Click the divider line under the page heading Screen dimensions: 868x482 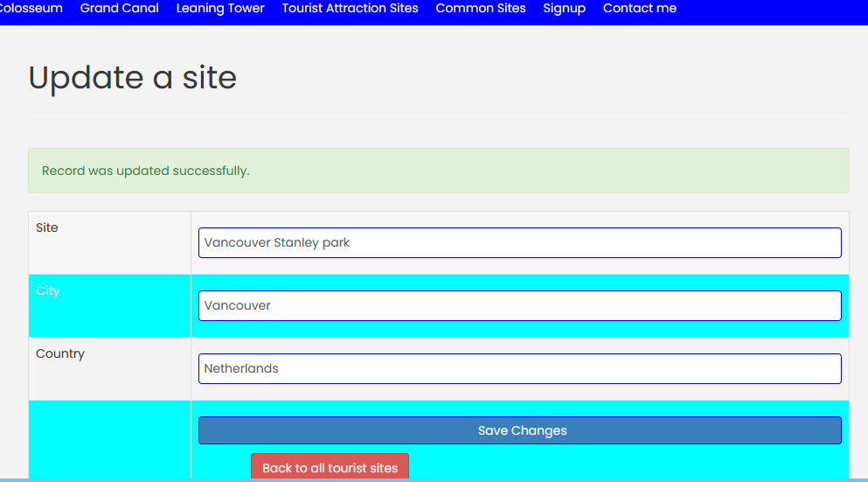pyautogui.click(x=437, y=113)
